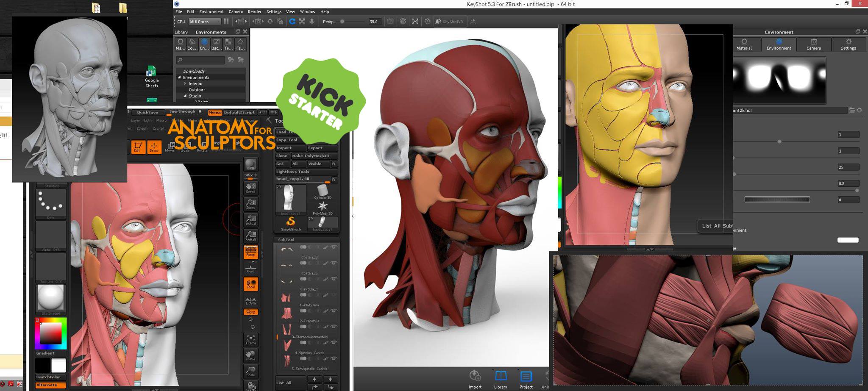Switch to Camera tab in Environment panel
868x391 pixels.
(x=813, y=44)
